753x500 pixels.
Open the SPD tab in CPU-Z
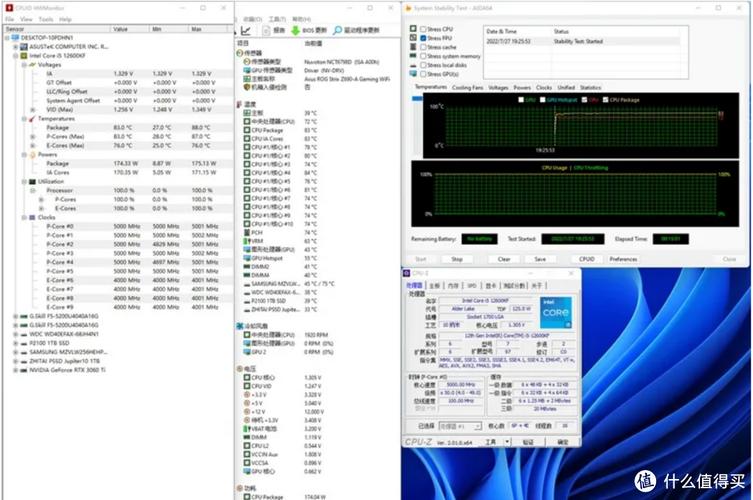[472, 286]
